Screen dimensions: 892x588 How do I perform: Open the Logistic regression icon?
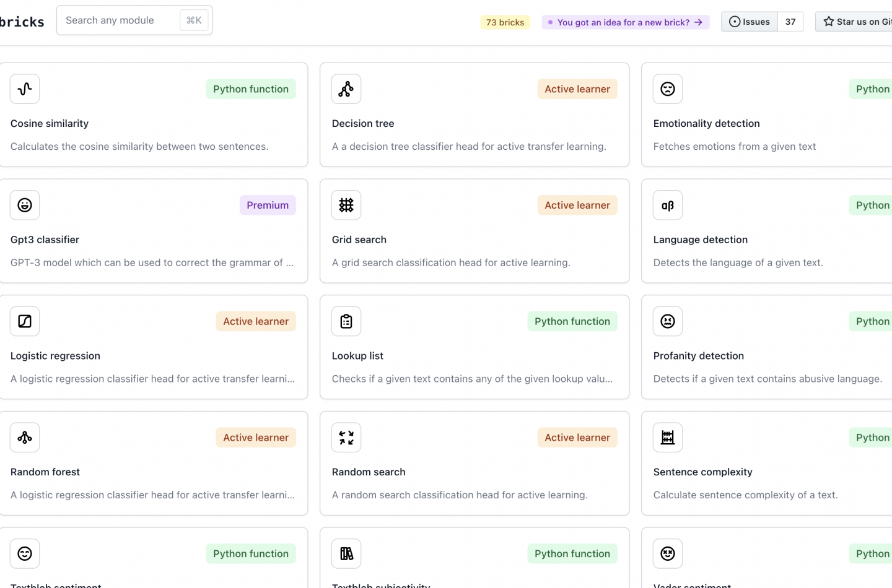click(x=24, y=321)
